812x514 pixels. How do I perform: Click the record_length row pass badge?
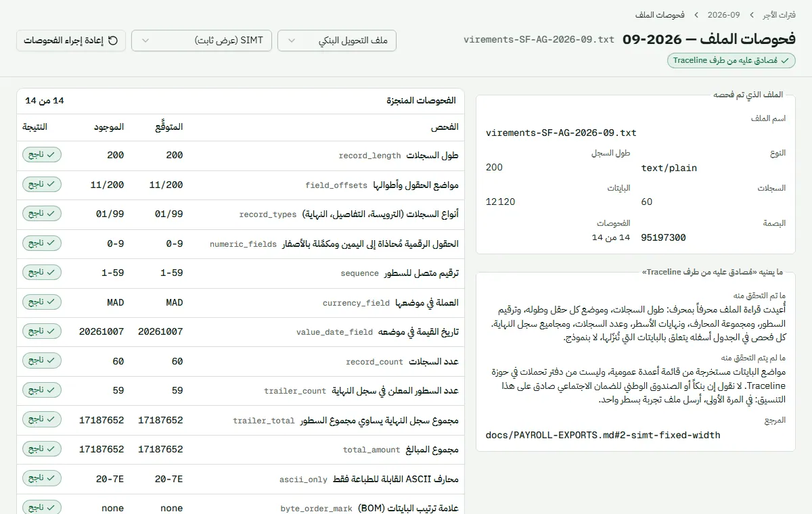pos(42,155)
